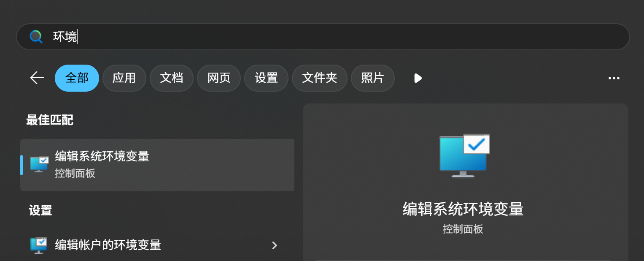Go back using the left arrow

click(x=37, y=78)
